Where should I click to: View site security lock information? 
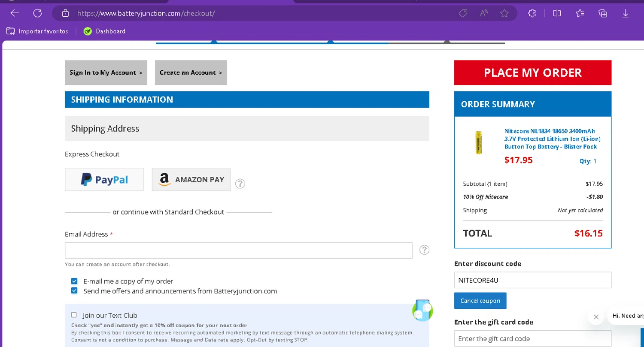click(65, 13)
